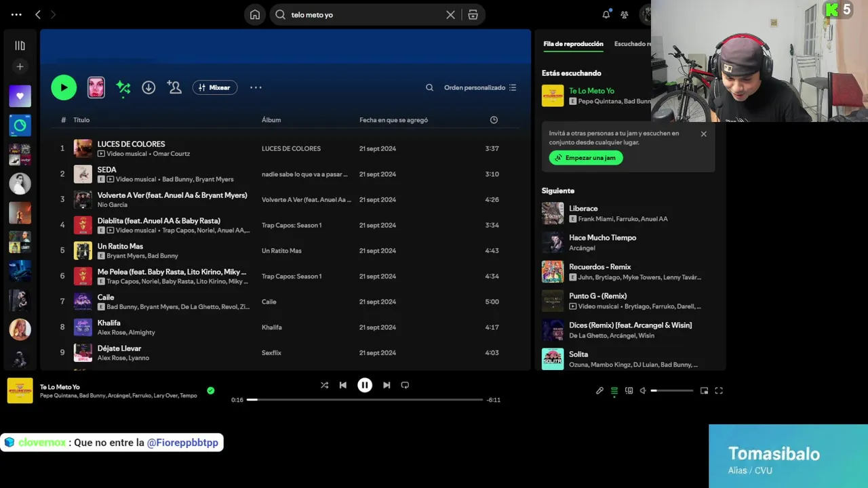Click @Fioreppbbtpp mention in chat overlay

182,443
